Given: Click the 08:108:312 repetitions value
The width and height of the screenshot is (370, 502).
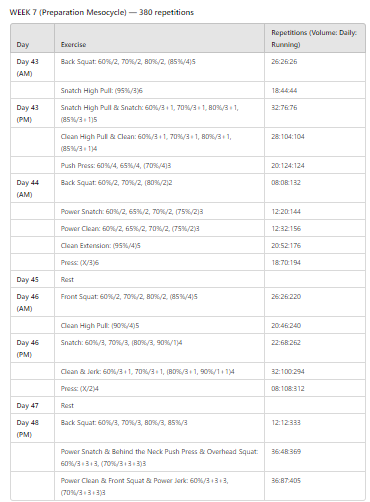Looking at the screenshot, I should pos(288,389).
